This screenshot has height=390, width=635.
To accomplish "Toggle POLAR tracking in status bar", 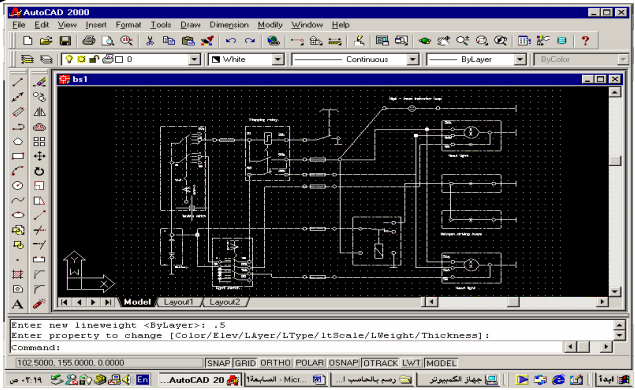I will pos(309,363).
